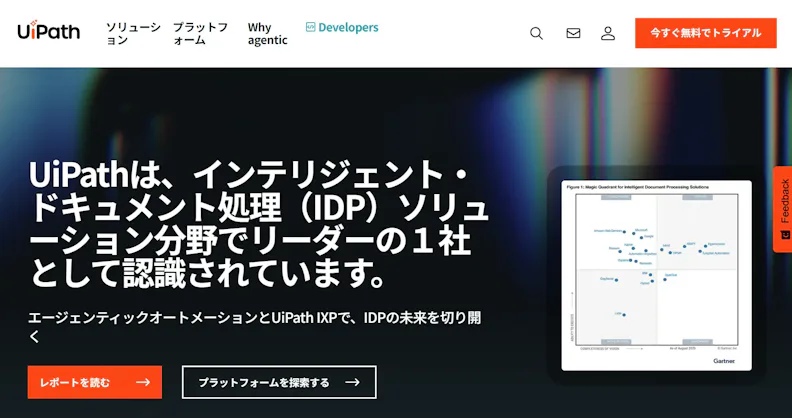
Task: Click the envelope contact icon
Action: pyautogui.click(x=573, y=33)
